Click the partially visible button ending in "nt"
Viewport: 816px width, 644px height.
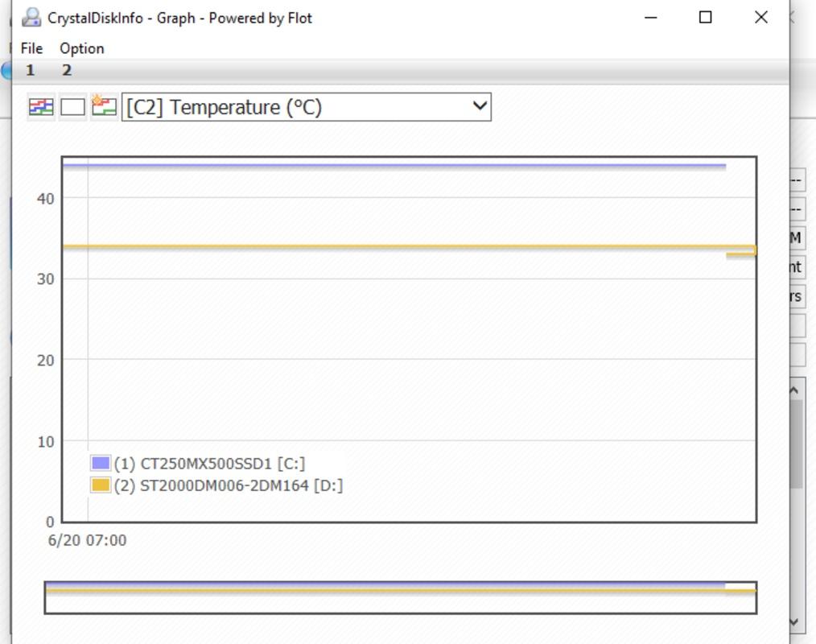tap(798, 266)
